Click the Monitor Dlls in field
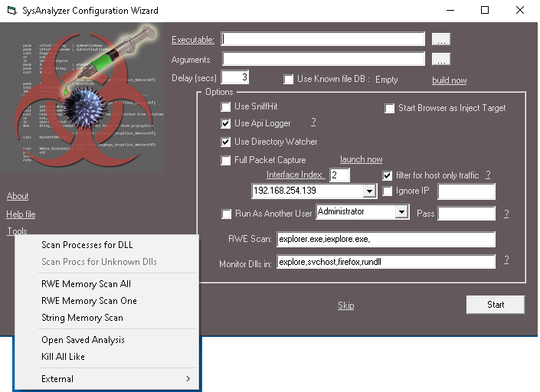540x392 pixels. point(386,262)
